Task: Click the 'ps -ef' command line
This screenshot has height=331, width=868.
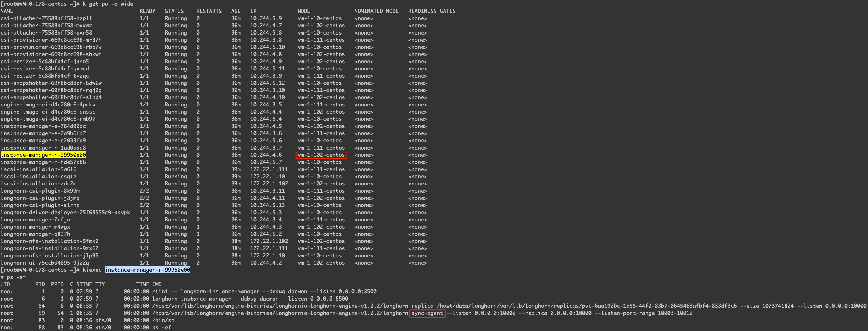Action: (16, 277)
